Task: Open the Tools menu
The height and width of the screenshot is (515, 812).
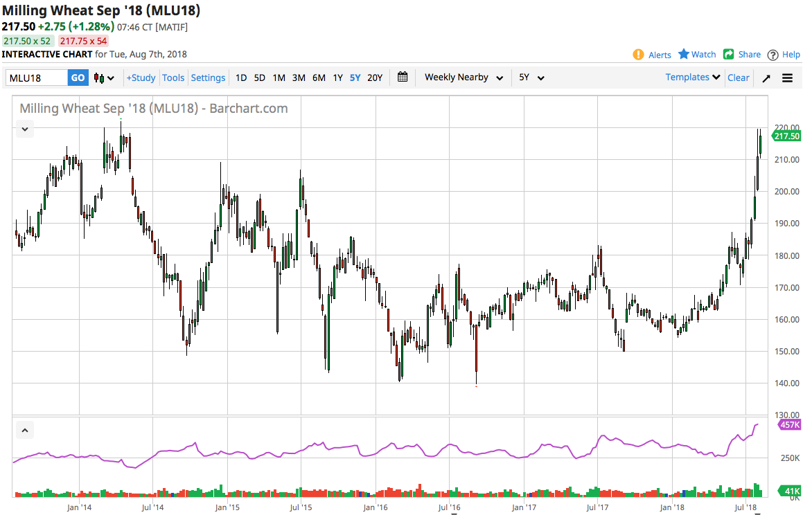Action: point(173,78)
